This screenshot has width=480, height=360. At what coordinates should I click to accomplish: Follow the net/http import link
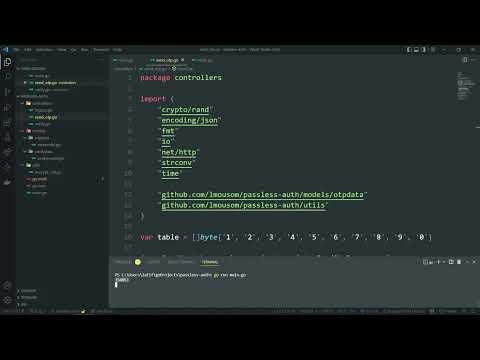(x=179, y=152)
